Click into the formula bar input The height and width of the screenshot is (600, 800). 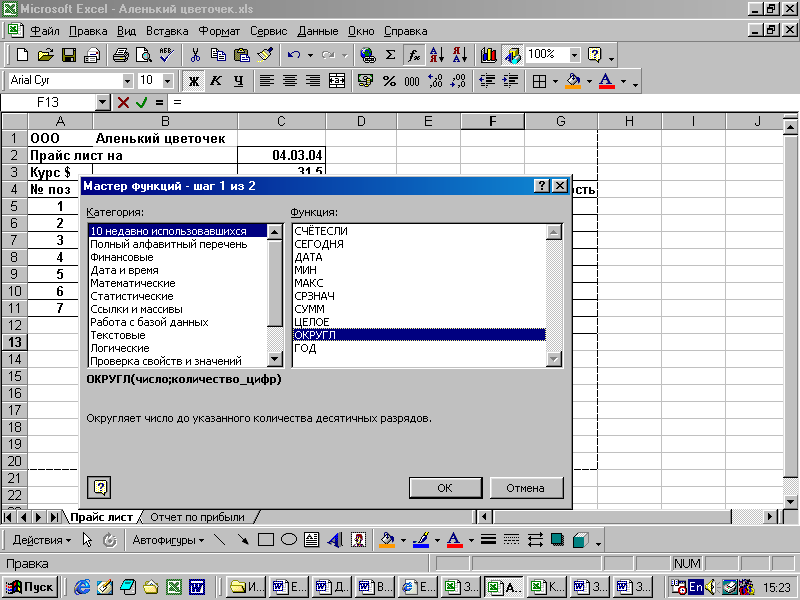tap(485, 102)
